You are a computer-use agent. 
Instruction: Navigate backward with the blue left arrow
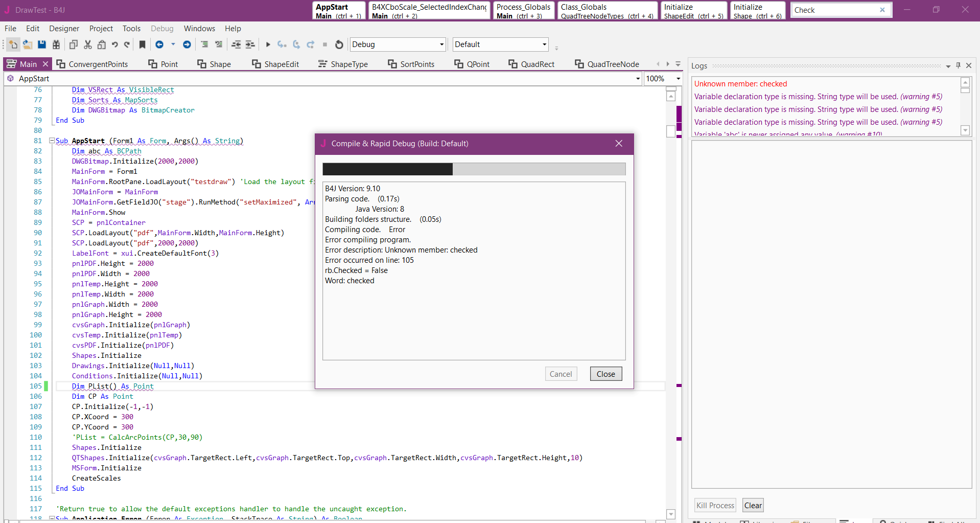[x=159, y=45]
